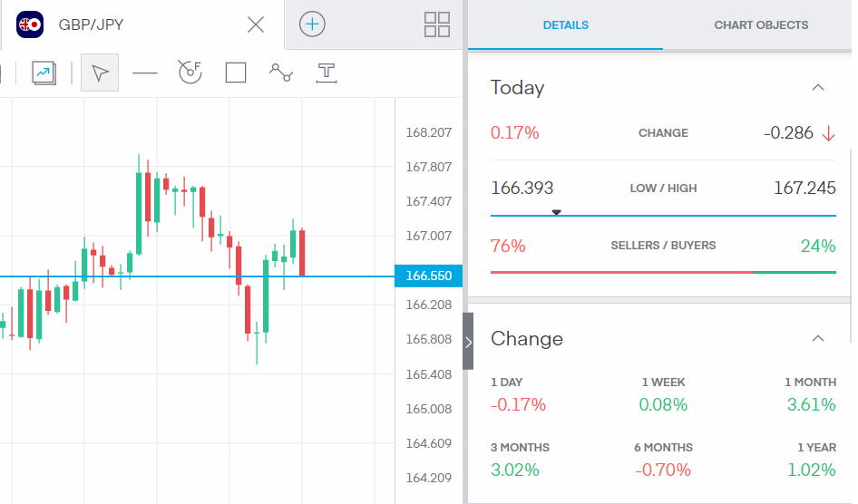858x504 pixels.
Task: Collapse the Today section
Action: tap(817, 87)
